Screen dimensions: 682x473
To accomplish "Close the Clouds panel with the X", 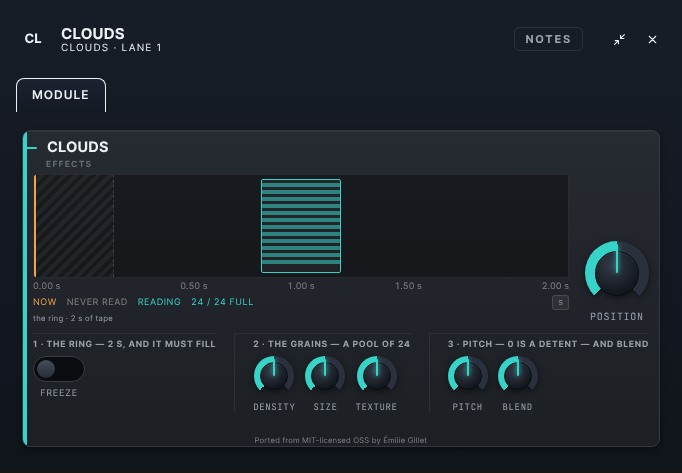I will (652, 40).
